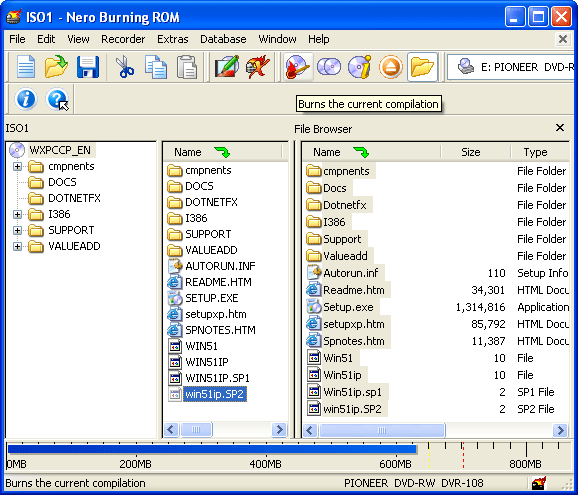Select README.HTM in the compilation list
578x495 pixels.
click(218, 282)
